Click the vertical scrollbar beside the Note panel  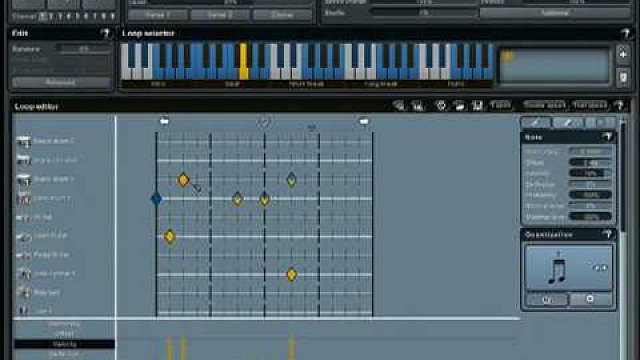(x=622, y=176)
